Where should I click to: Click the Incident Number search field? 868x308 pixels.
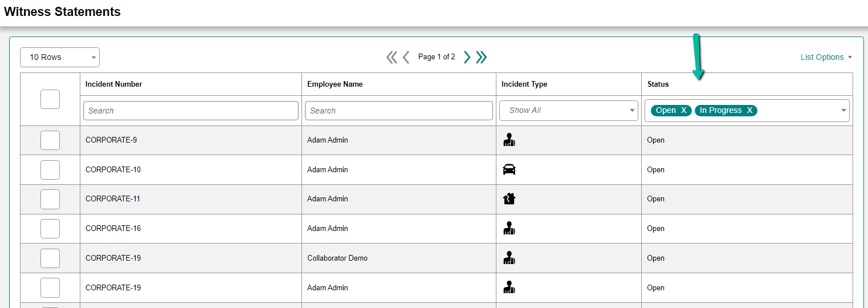click(191, 111)
